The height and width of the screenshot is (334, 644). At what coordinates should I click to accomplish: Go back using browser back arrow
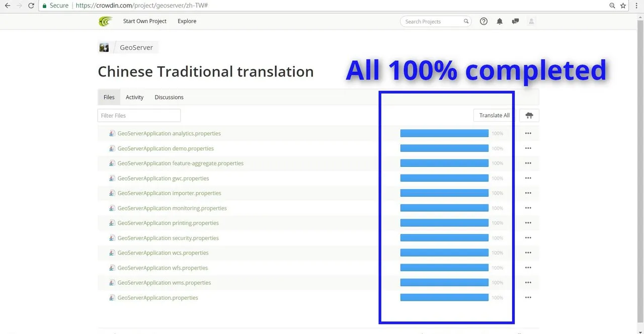coord(7,6)
